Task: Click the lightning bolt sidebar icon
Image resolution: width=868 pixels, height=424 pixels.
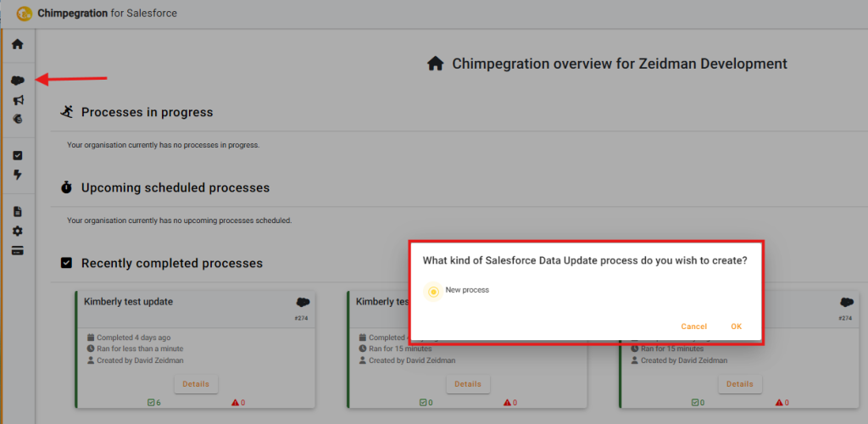Action: pos(17,176)
